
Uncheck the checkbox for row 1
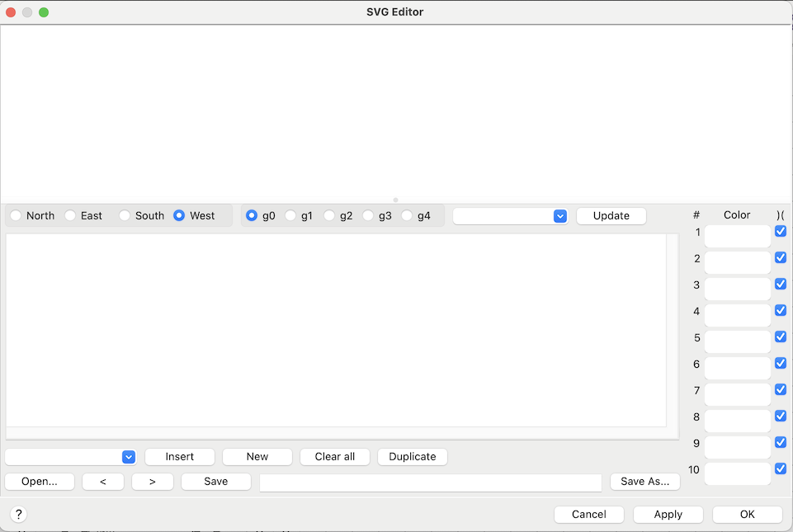click(781, 232)
